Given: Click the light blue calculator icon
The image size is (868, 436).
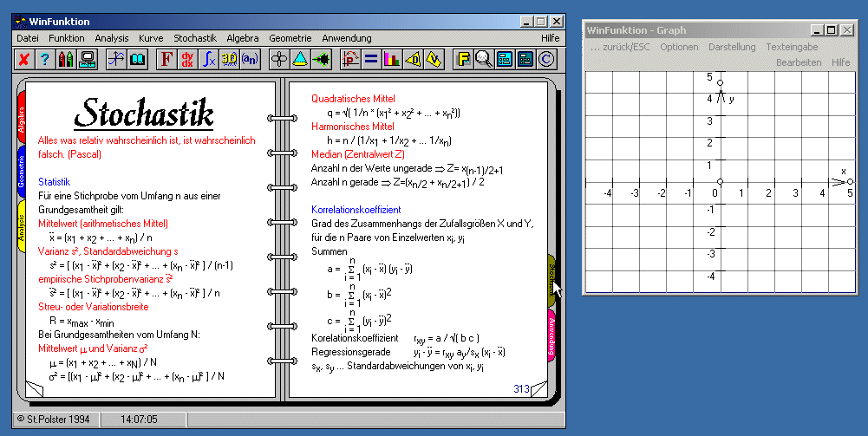Looking at the screenshot, I should click(505, 59).
